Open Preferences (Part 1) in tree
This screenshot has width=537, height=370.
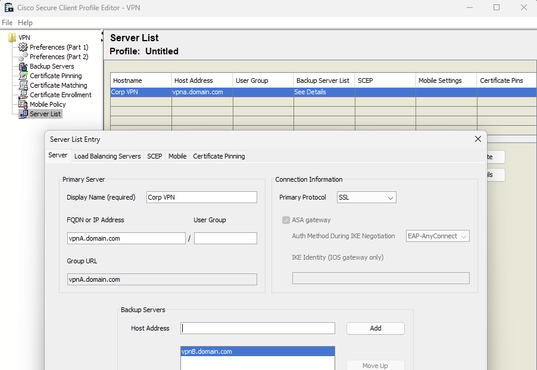pos(59,47)
